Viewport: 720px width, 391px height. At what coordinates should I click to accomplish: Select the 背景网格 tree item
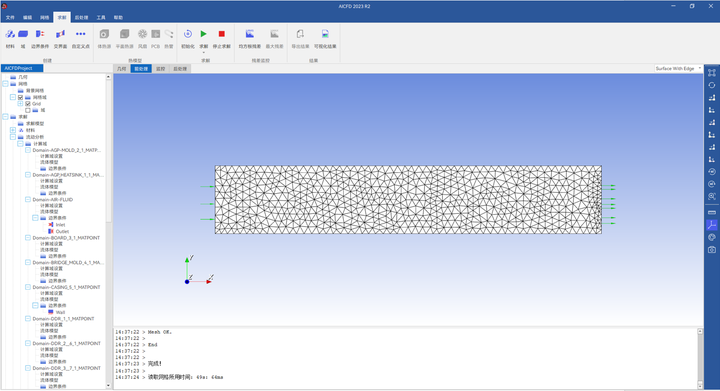(35, 90)
